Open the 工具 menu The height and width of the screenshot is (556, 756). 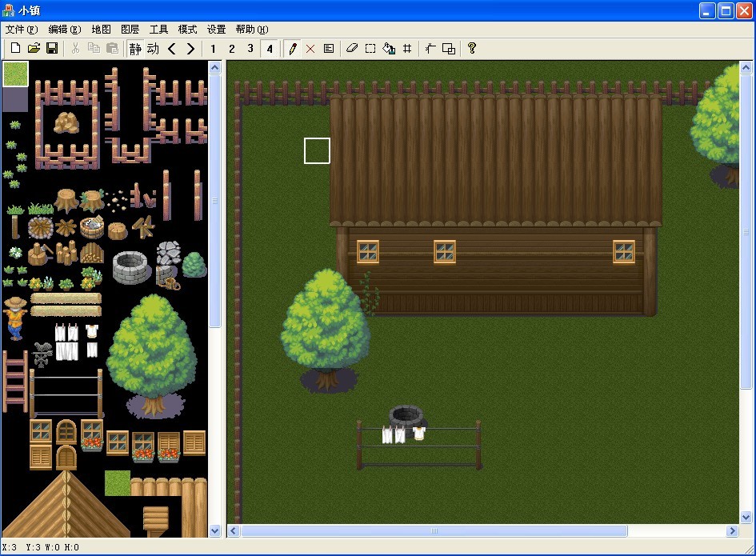coord(158,30)
